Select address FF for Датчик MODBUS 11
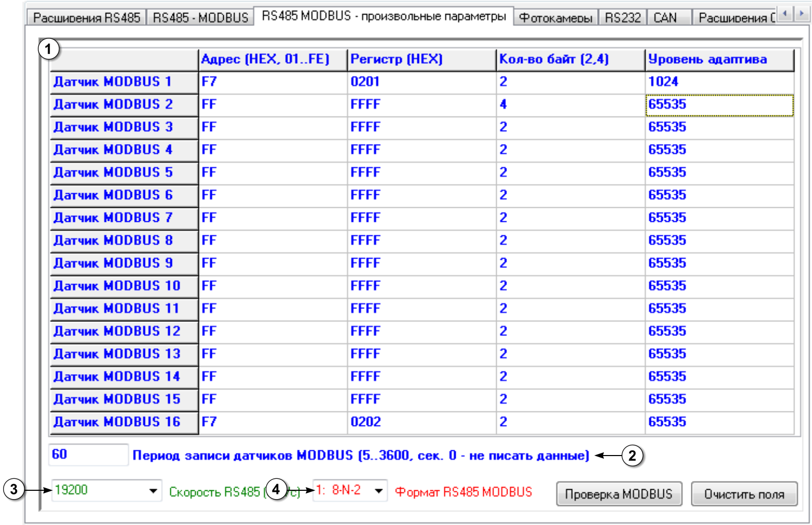The width and height of the screenshot is (812, 525). click(273, 309)
